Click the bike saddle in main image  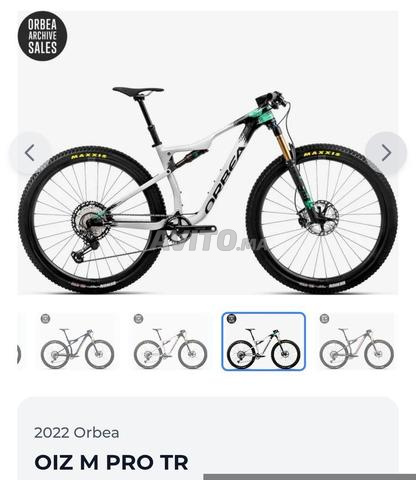click(138, 90)
